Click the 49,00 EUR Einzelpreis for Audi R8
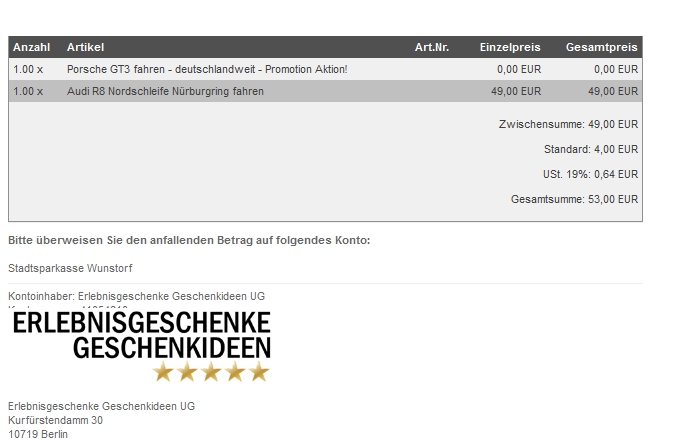Image resolution: width=678 pixels, height=440 pixels. point(518,91)
